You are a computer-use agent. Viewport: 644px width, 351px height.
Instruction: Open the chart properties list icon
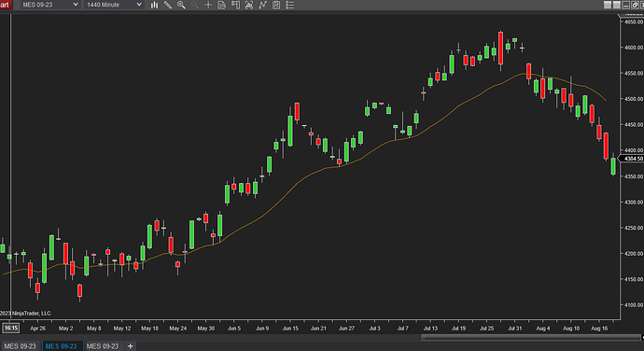pos(289,5)
